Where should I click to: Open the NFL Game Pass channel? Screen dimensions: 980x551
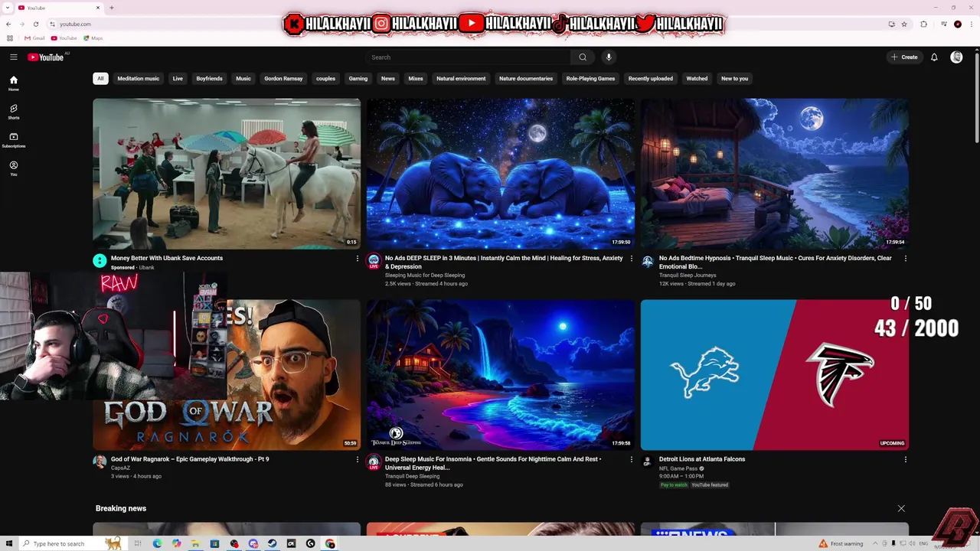pos(678,468)
